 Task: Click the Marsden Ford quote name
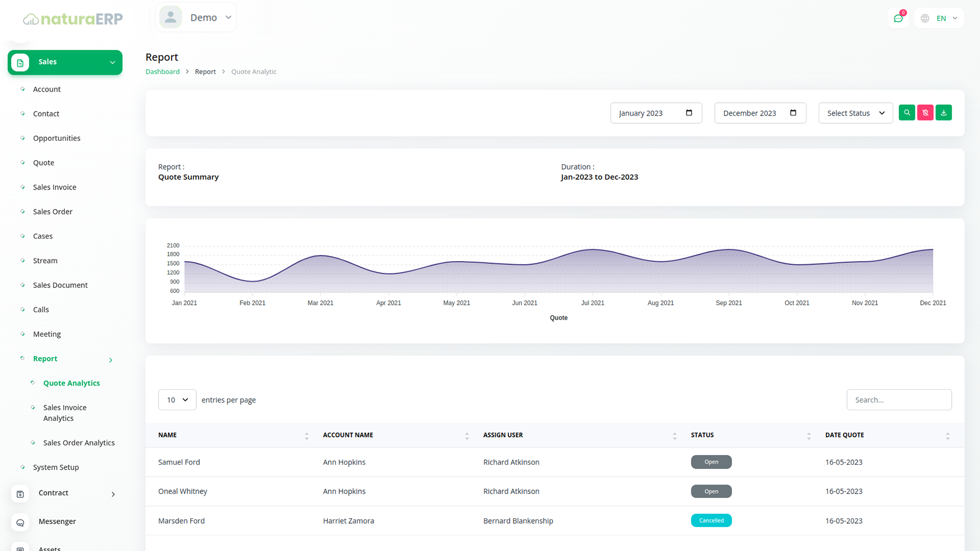tap(182, 520)
